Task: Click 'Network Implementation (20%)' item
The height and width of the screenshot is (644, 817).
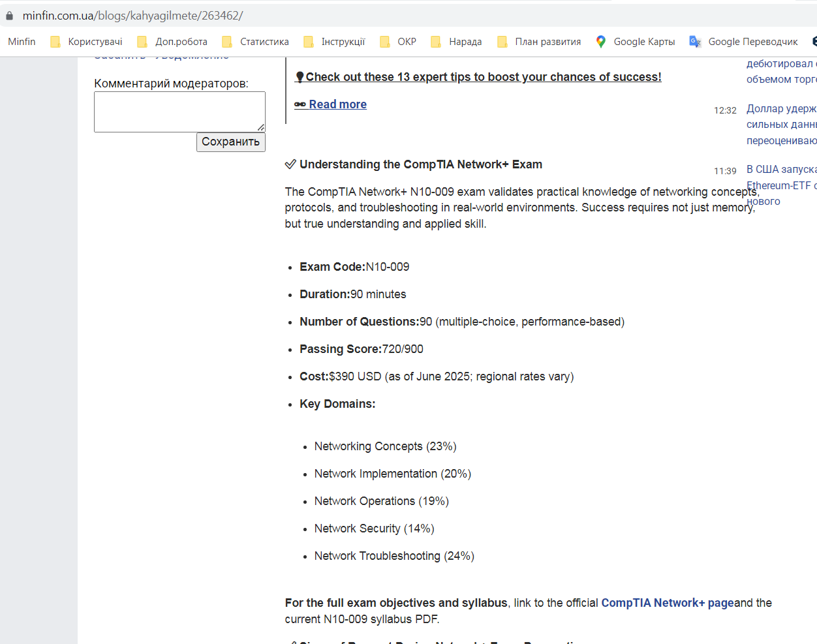Action: tap(393, 474)
